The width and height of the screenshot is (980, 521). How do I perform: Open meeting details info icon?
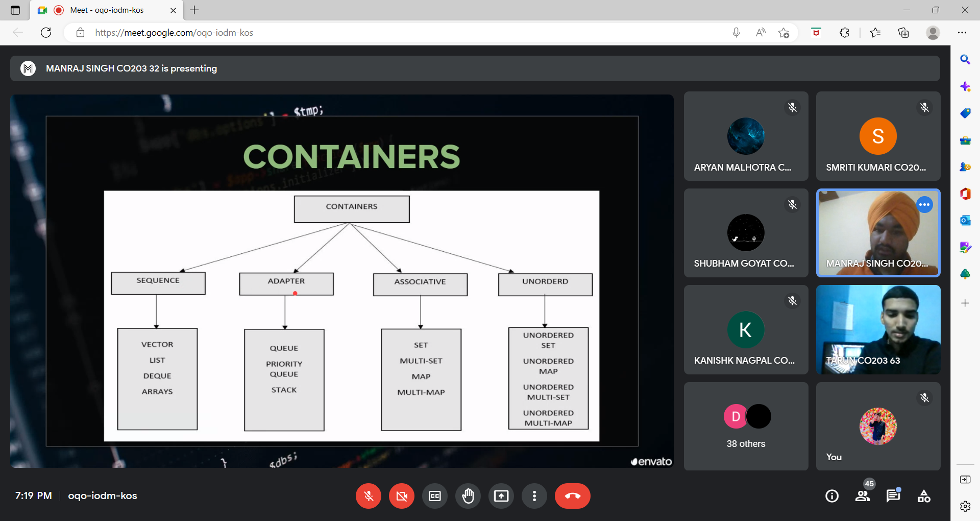832,496
